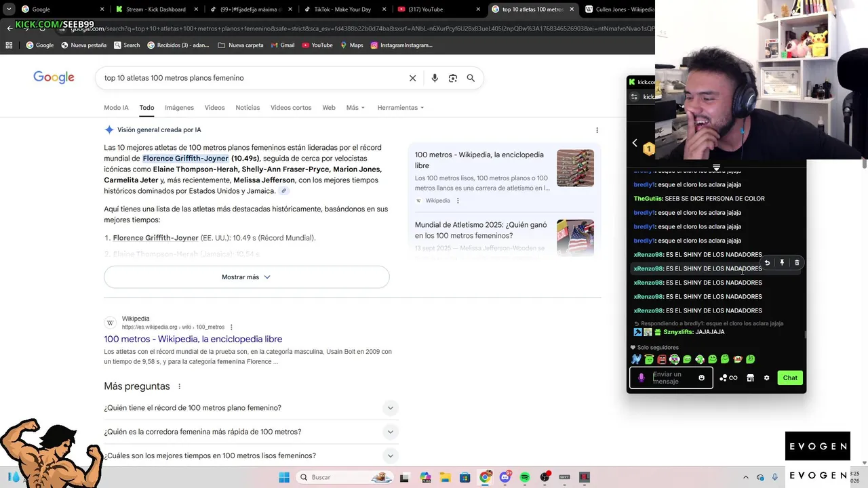Click the channel points infinity icon
Image resolution: width=868 pixels, height=488 pixels.
(x=733, y=378)
